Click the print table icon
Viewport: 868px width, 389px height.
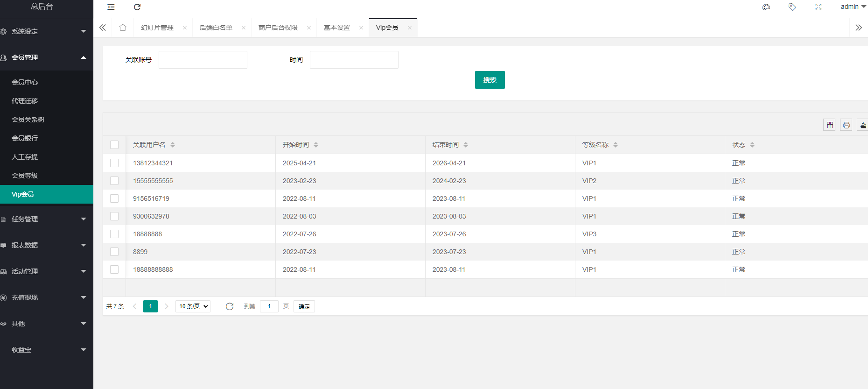(846, 125)
